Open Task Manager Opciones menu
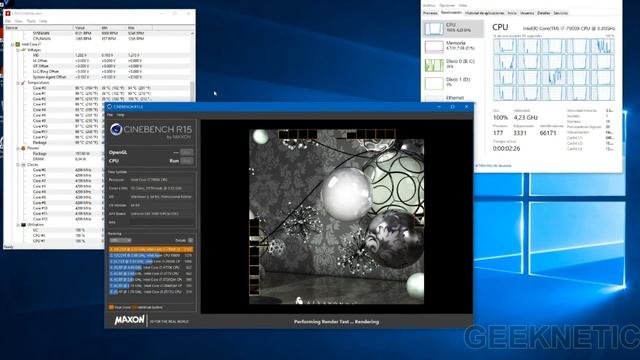Screen dimensions: 640x360 [x=447, y=5]
